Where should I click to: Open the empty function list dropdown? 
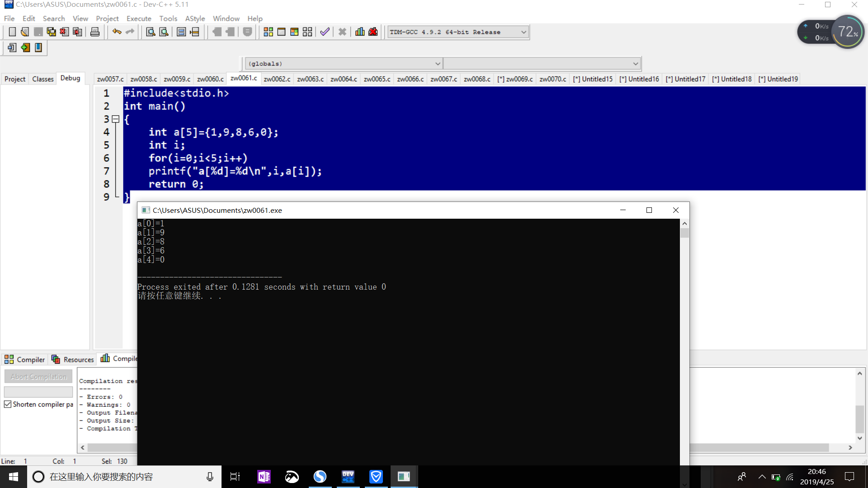click(x=635, y=64)
